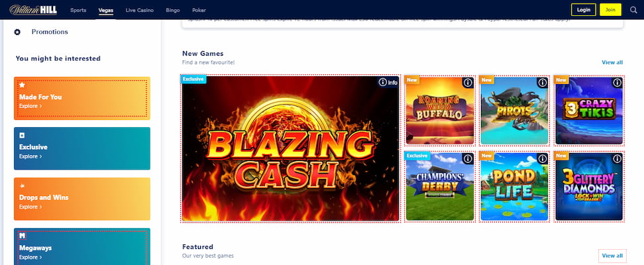Open Roaming Wild Buffalo game tile
This screenshot has height=265, width=644.
(440, 111)
